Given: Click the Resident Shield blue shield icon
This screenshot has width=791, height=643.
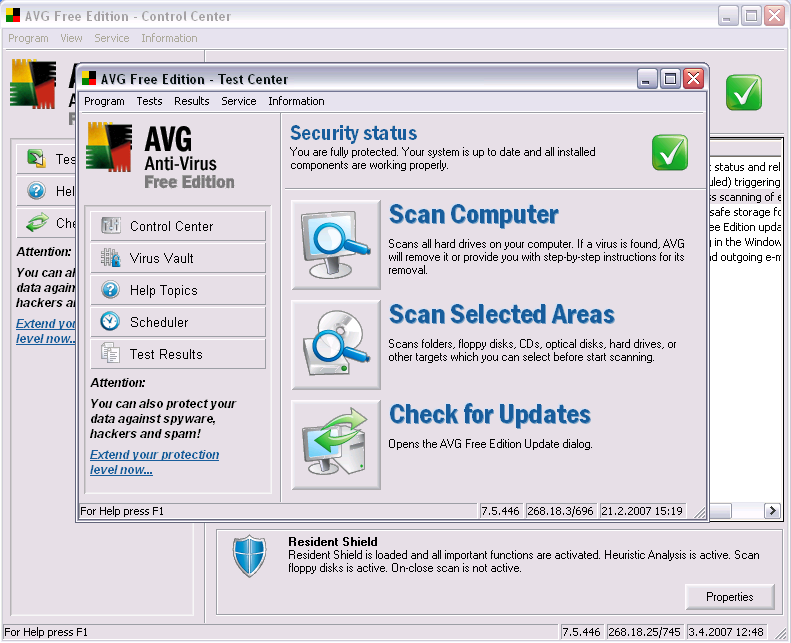Looking at the screenshot, I should pos(249,557).
